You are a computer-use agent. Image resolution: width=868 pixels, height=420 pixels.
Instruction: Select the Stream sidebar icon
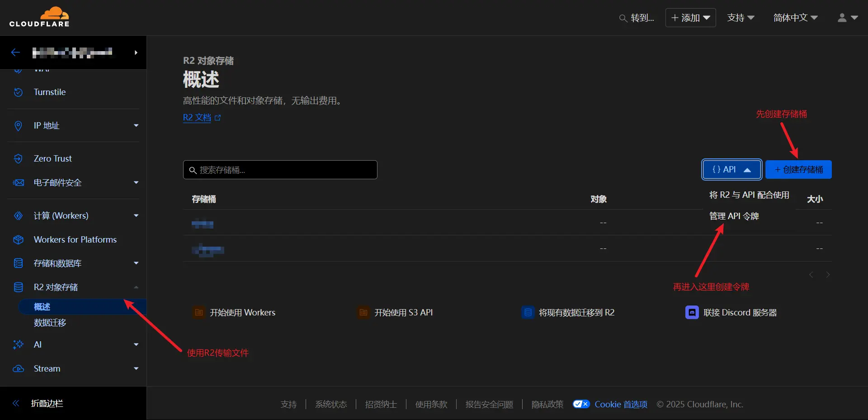pos(18,368)
